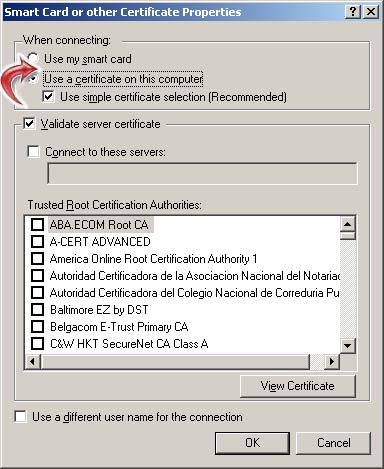Click the Help question mark title bar icon
Image resolution: width=384 pixels, height=469 pixels.
click(x=353, y=12)
